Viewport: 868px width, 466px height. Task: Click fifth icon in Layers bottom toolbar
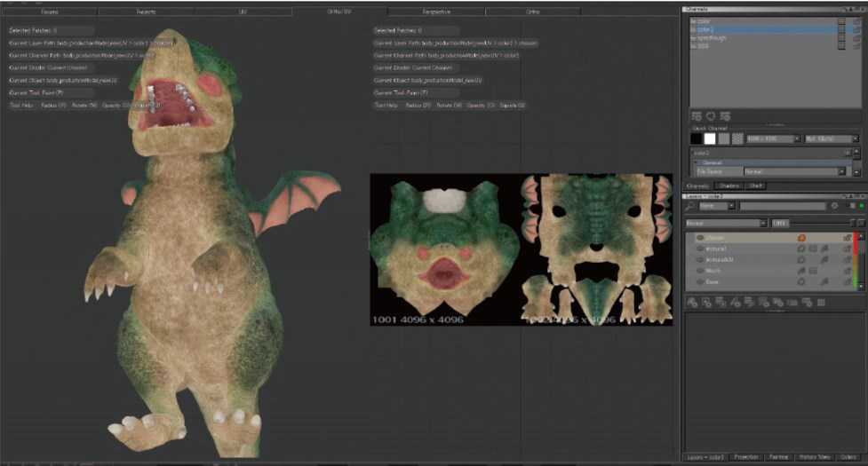coord(750,303)
